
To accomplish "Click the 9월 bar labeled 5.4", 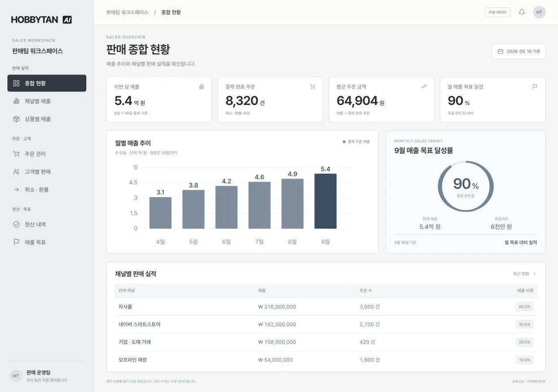I will (325, 201).
